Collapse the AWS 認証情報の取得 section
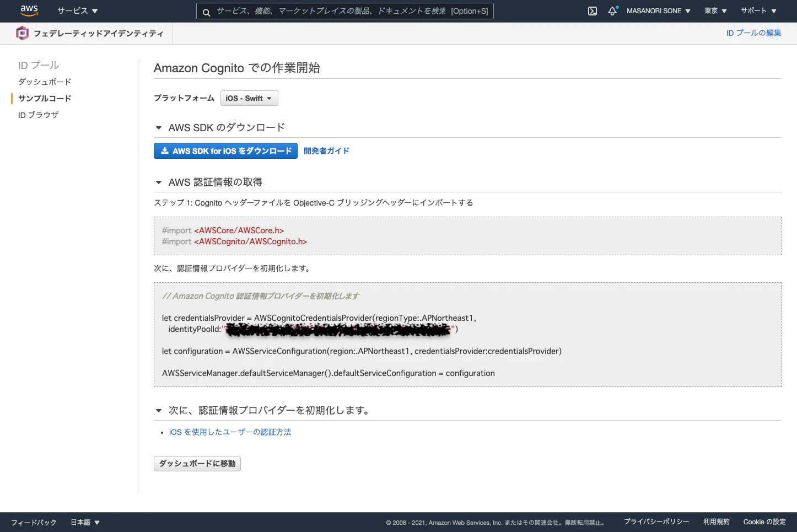 point(159,182)
